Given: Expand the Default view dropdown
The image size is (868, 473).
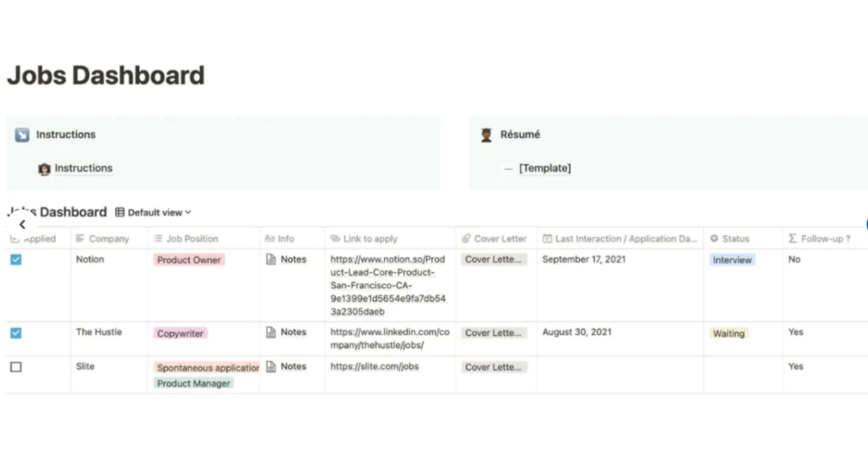Looking at the screenshot, I should (159, 213).
